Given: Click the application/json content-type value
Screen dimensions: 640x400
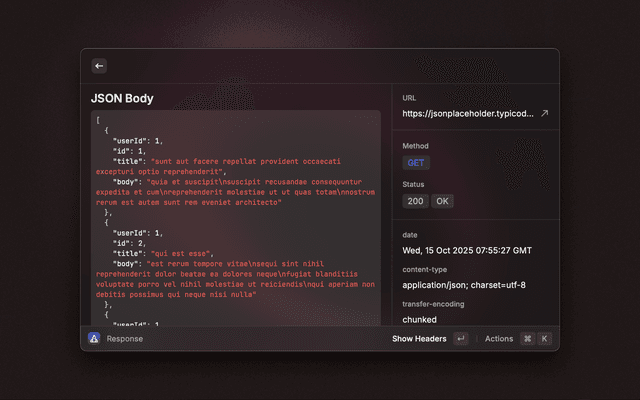Looking at the screenshot, I should (463, 285).
